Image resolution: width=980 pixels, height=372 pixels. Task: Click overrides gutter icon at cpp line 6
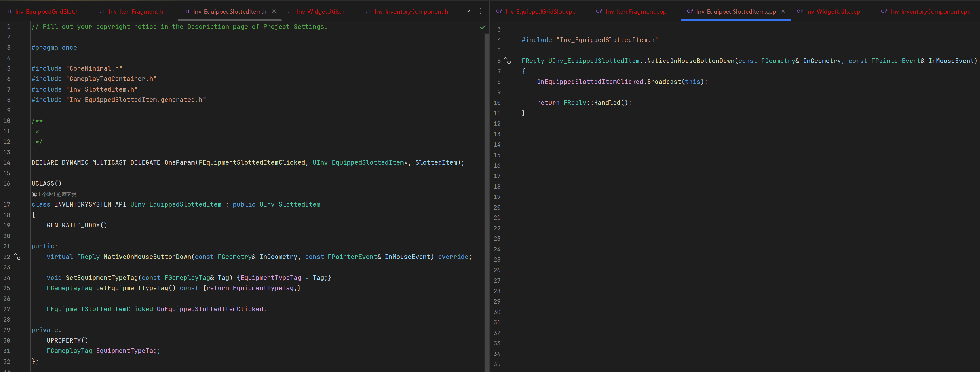[507, 61]
